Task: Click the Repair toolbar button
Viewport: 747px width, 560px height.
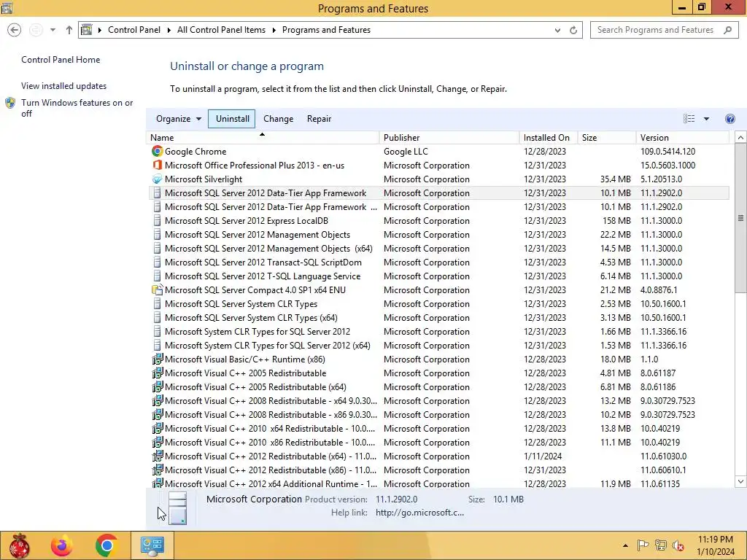Action: (320, 119)
